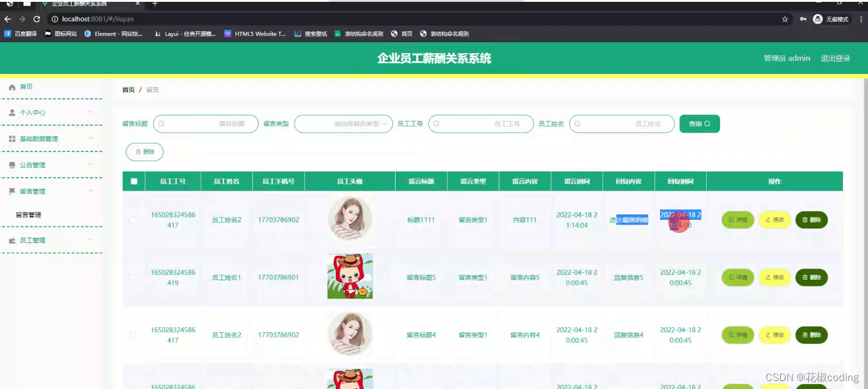
Task: Open the 留言类型 dropdown
Action: point(343,123)
